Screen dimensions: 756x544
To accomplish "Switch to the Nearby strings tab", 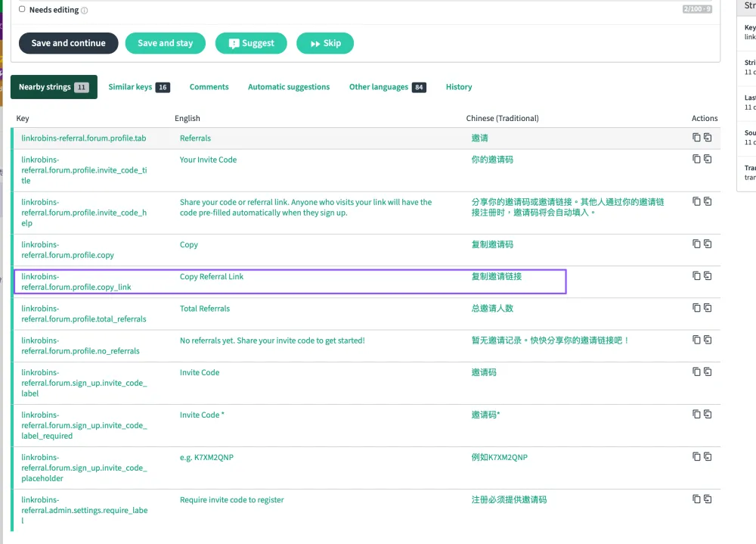I will [54, 87].
